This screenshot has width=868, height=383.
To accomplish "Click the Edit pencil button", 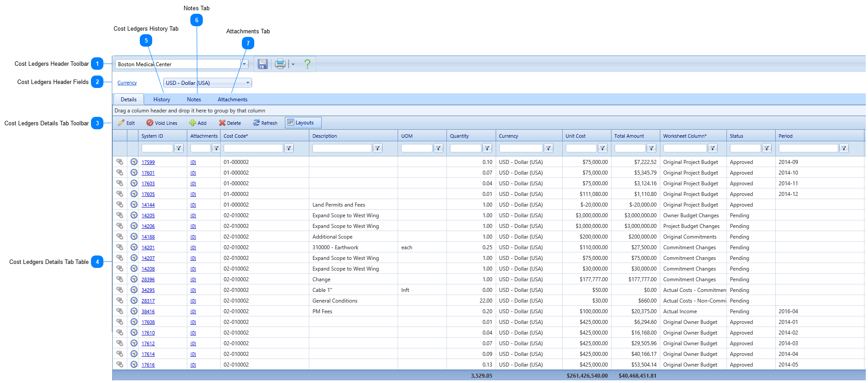I will pos(126,123).
